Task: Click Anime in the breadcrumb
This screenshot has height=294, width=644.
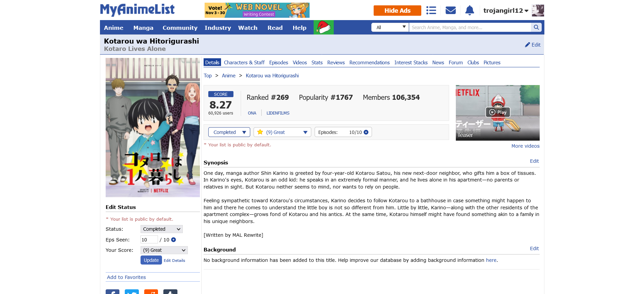Action: click(x=229, y=76)
